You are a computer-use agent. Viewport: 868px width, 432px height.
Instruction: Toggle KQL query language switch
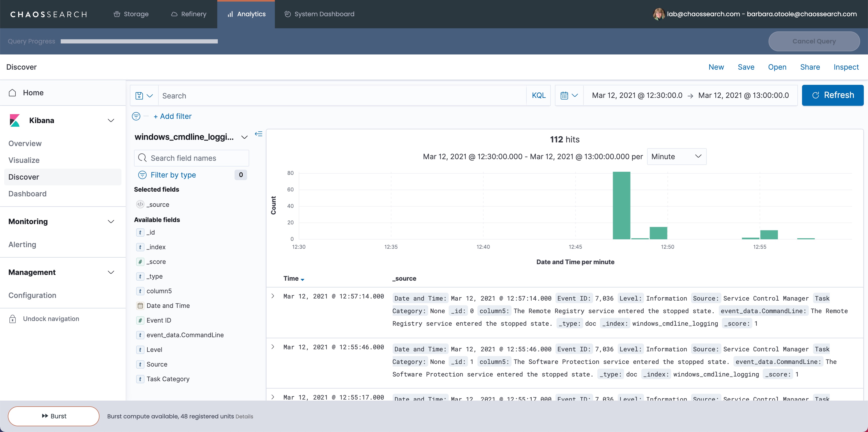(x=538, y=96)
